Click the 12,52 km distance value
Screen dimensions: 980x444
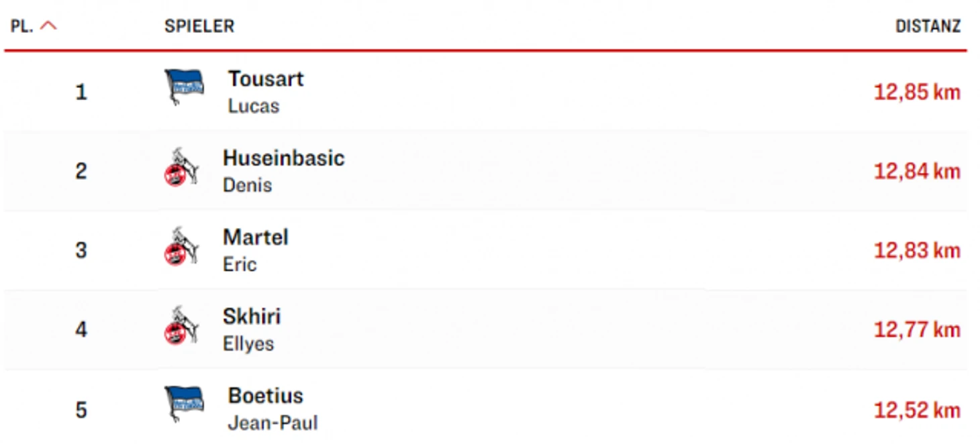point(917,410)
